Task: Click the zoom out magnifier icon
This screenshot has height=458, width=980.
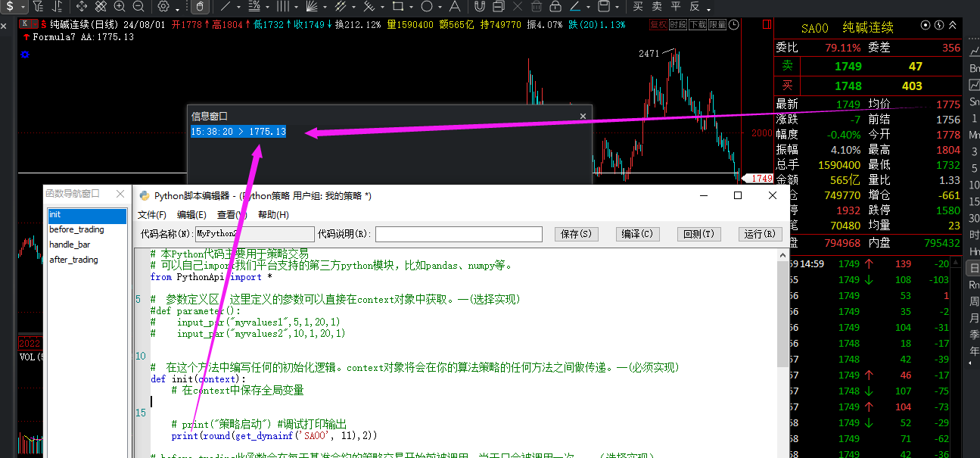Action: (x=138, y=7)
